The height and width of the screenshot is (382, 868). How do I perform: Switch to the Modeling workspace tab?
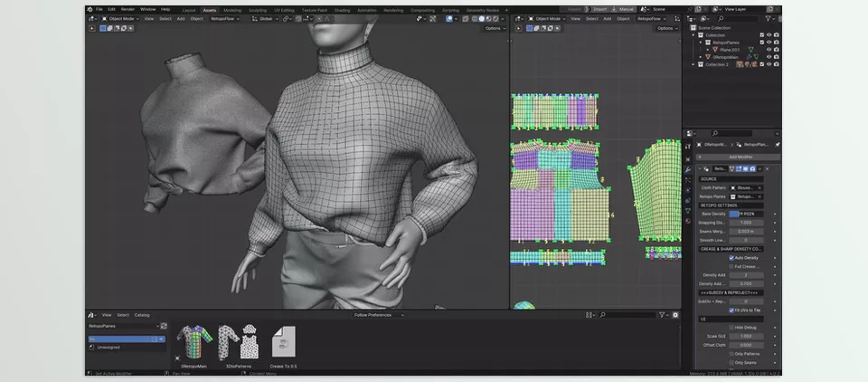pos(232,10)
